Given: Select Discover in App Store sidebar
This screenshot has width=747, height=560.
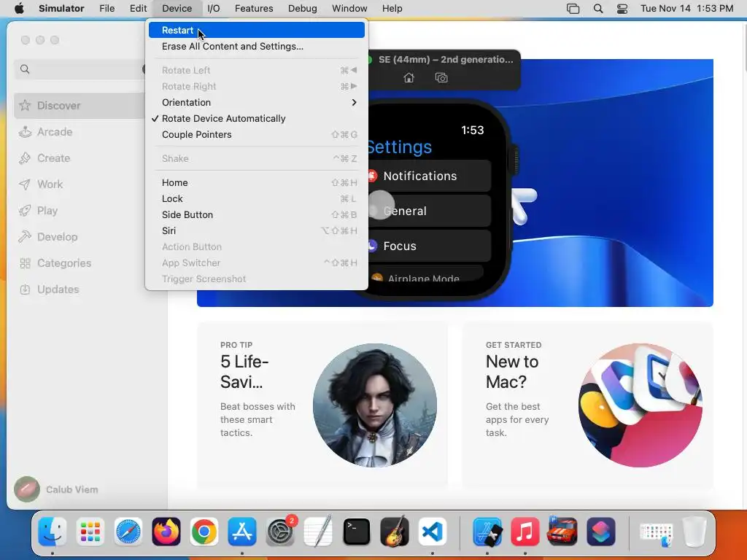Looking at the screenshot, I should 80,106.
